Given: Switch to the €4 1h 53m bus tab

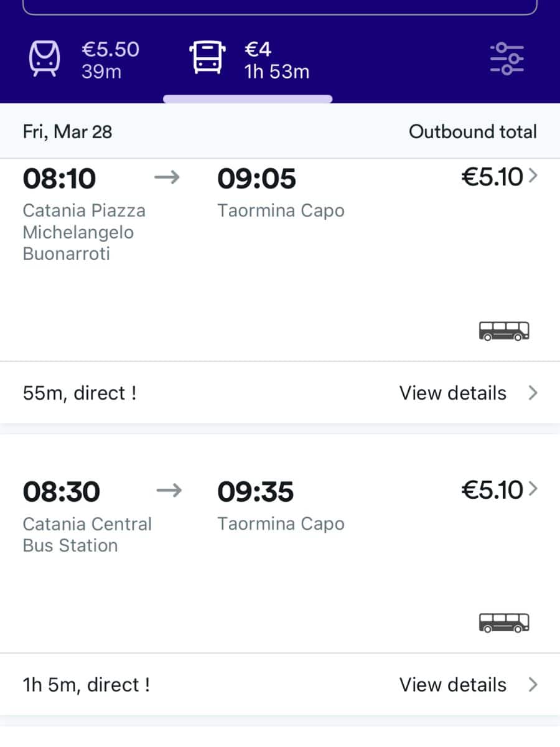Looking at the screenshot, I should pos(249,60).
